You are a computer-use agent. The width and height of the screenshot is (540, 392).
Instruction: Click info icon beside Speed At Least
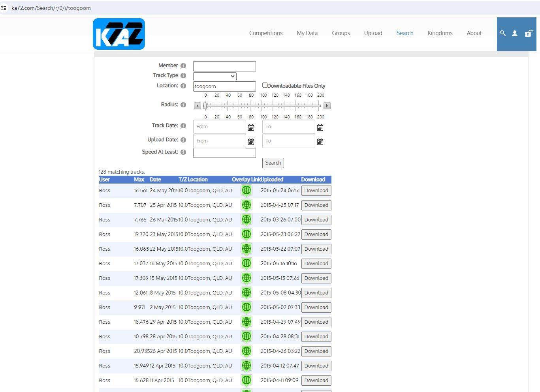coord(183,152)
